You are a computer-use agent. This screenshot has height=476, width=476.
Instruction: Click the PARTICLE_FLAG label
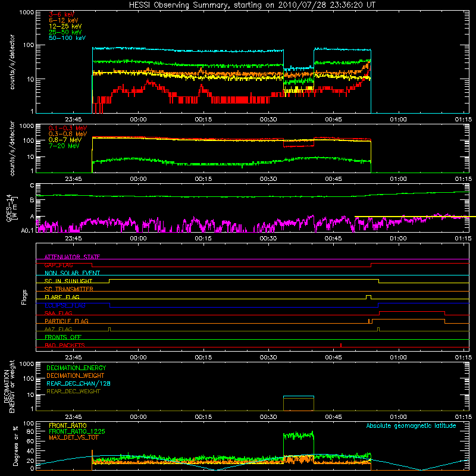tap(67, 321)
